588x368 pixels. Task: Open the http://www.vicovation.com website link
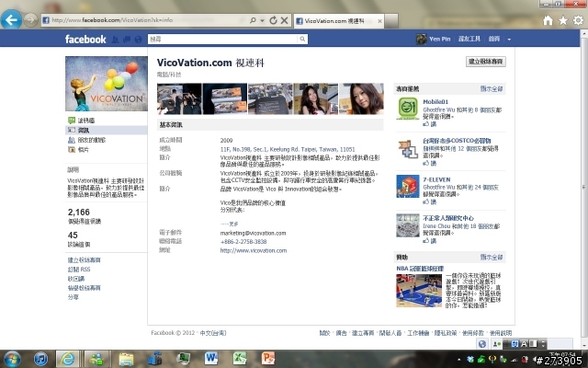tap(254, 250)
